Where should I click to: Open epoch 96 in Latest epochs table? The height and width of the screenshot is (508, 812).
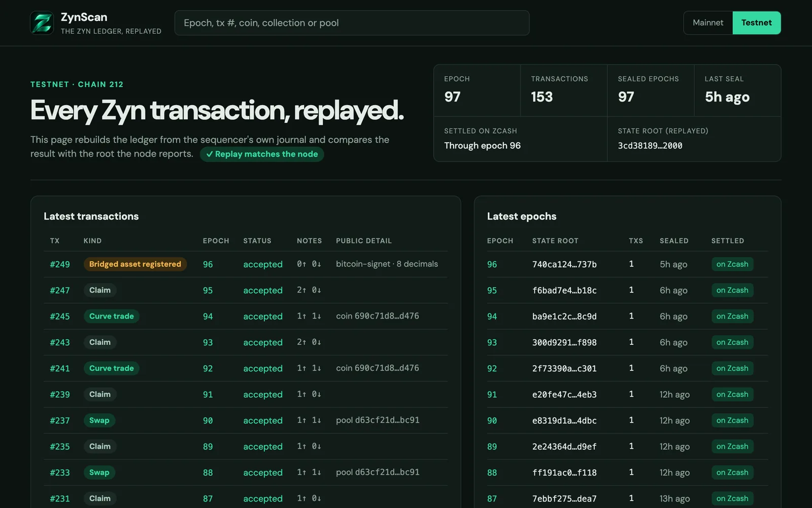coord(492,264)
